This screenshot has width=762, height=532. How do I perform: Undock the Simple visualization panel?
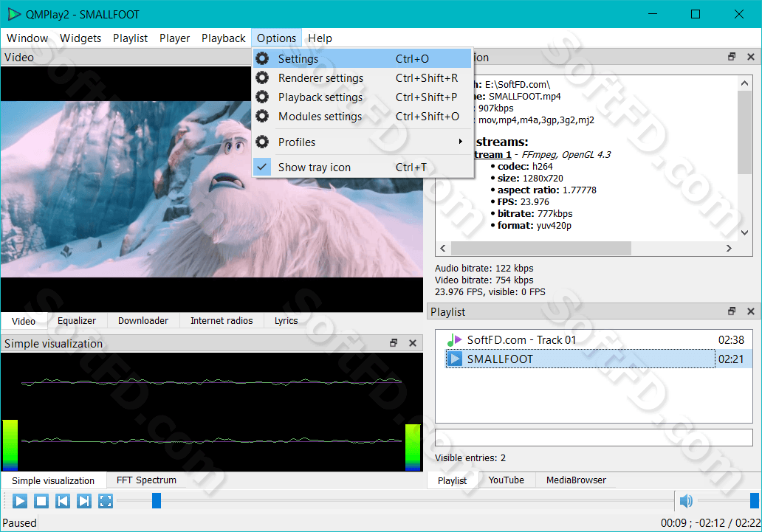(x=394, y=343)
